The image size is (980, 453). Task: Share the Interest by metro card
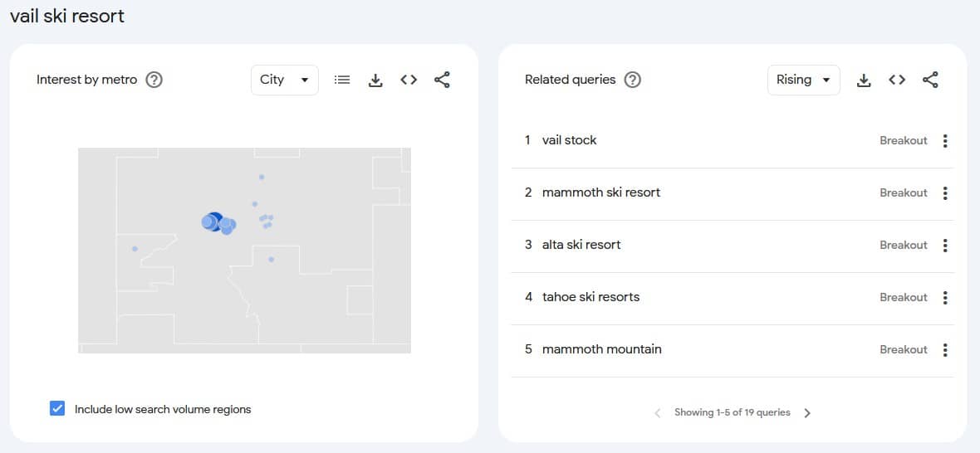tap(442, 80)
